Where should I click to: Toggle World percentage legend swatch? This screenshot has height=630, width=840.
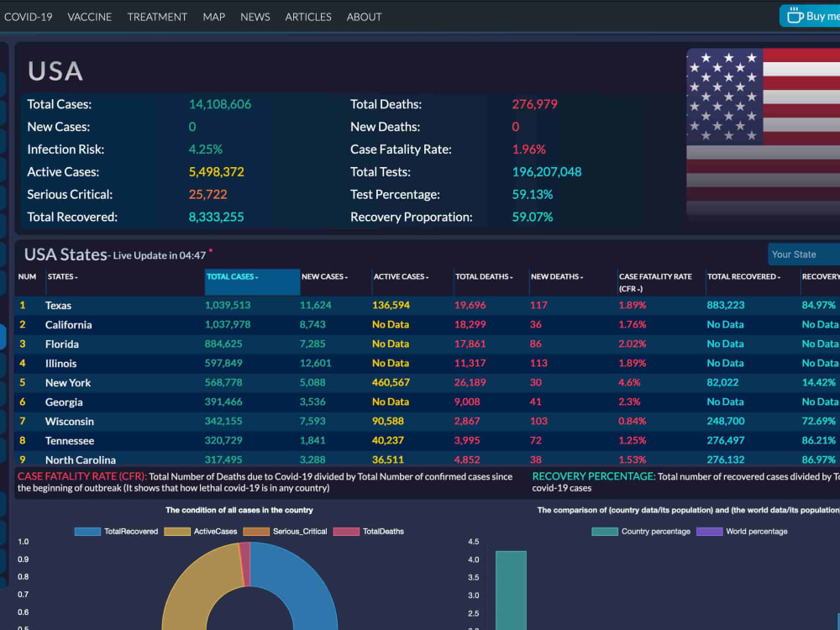(x=709, y=532)
